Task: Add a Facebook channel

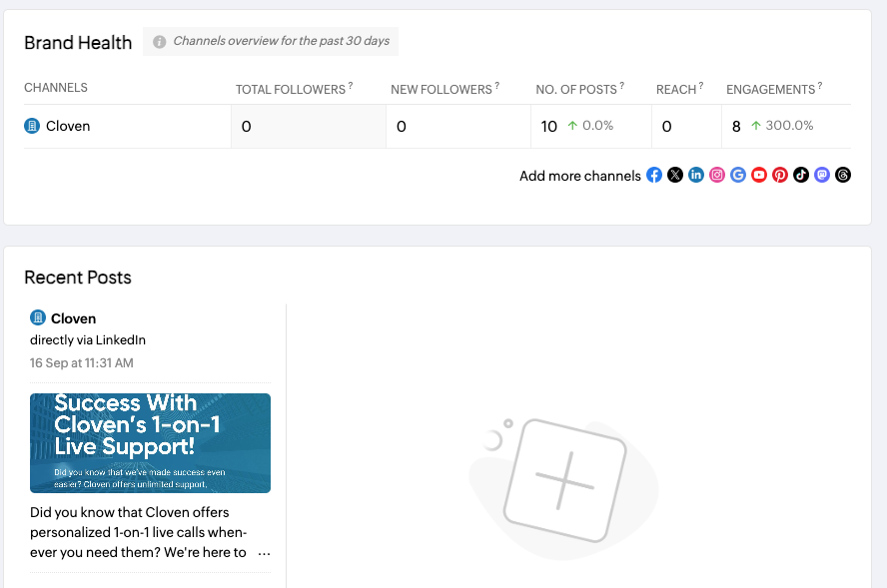Action: click(x=654, y=175)
